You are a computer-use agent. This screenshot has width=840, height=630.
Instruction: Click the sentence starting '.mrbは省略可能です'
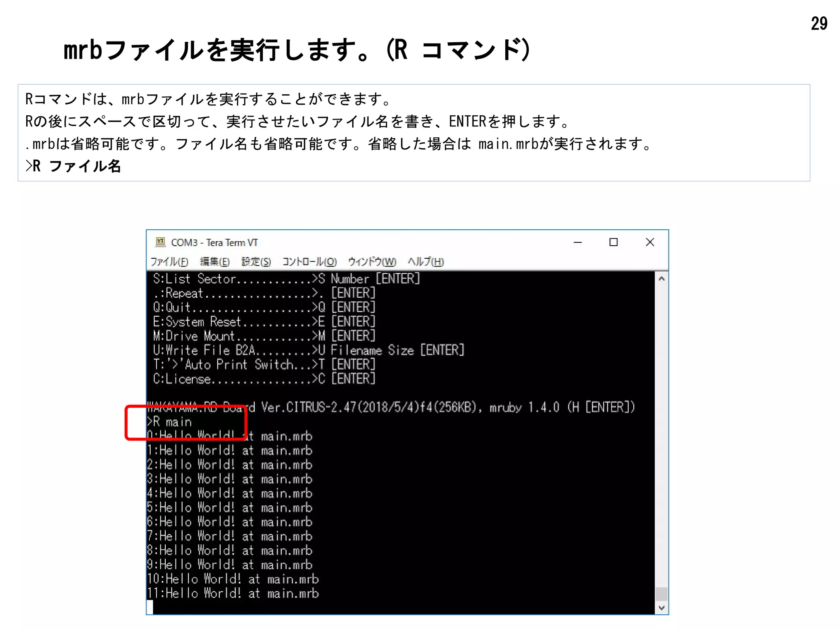pyautogui.click(x=339, y=144)
